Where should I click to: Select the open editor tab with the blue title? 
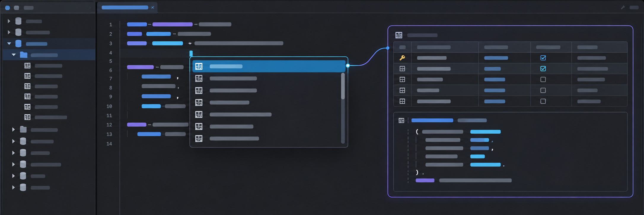[x=127, y=7]
